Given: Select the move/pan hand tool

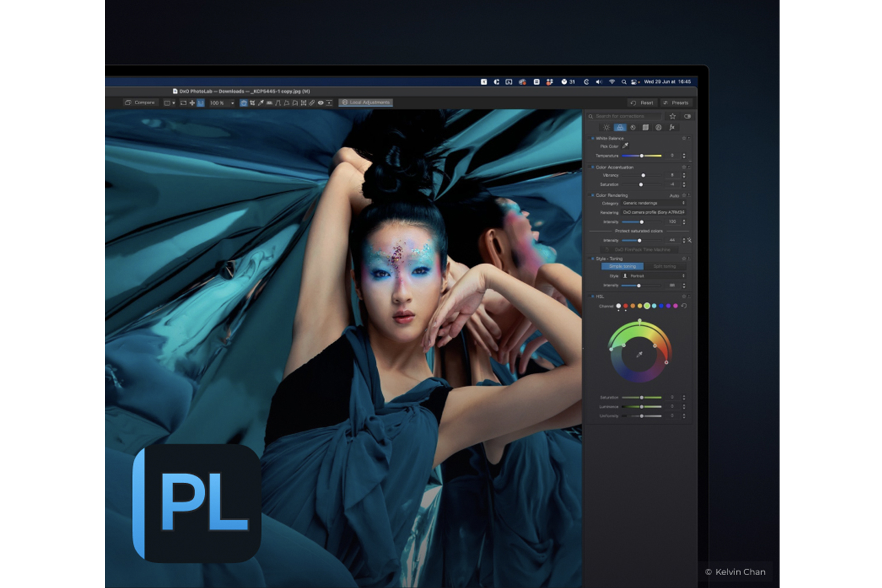Looking at the screenshot, I should [192, 103].
